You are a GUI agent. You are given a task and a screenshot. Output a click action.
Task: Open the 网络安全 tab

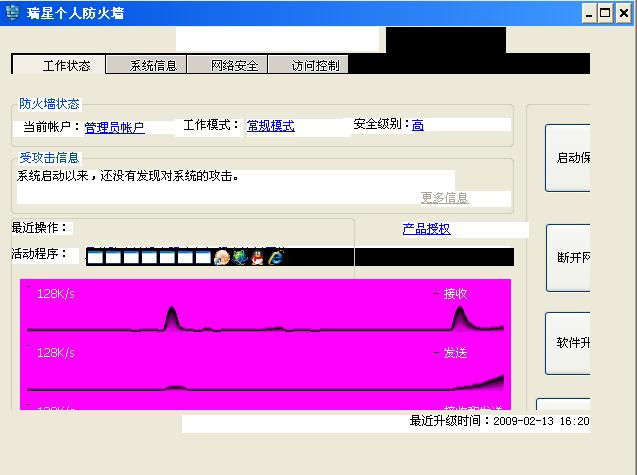click(227, 65)
